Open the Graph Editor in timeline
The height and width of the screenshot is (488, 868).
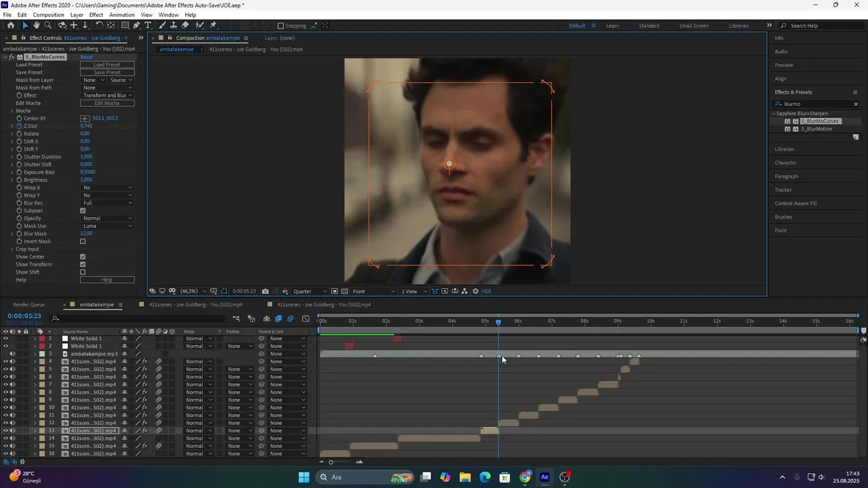[x=306, y=319]
